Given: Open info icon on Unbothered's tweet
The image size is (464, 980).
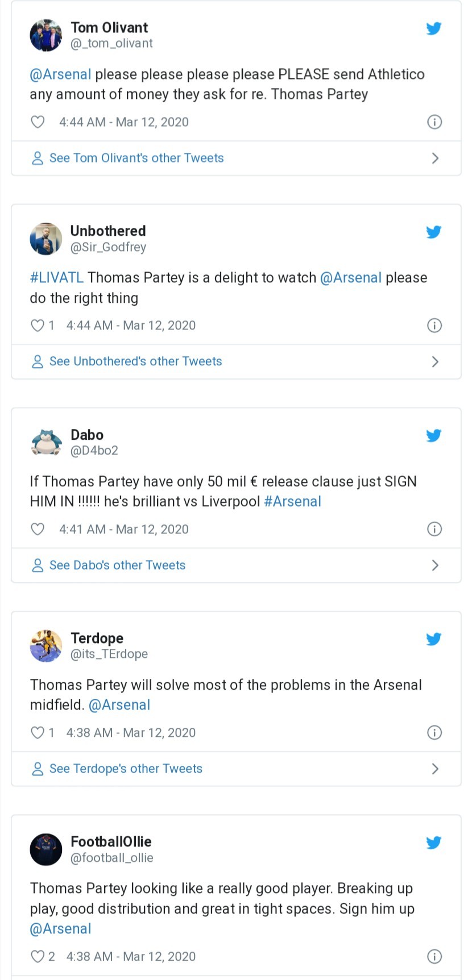Looking at the screenshot, I should [x=434, y=325].
